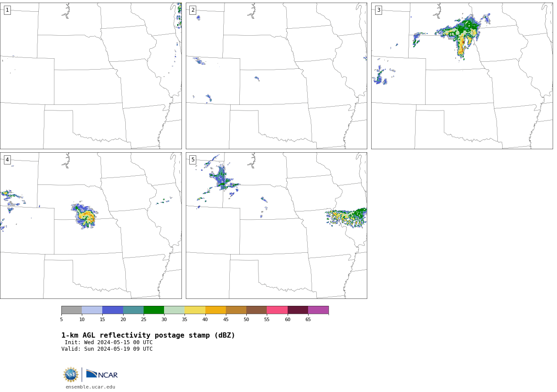
Task: Click panel number label 3
Action: [378, 10]
